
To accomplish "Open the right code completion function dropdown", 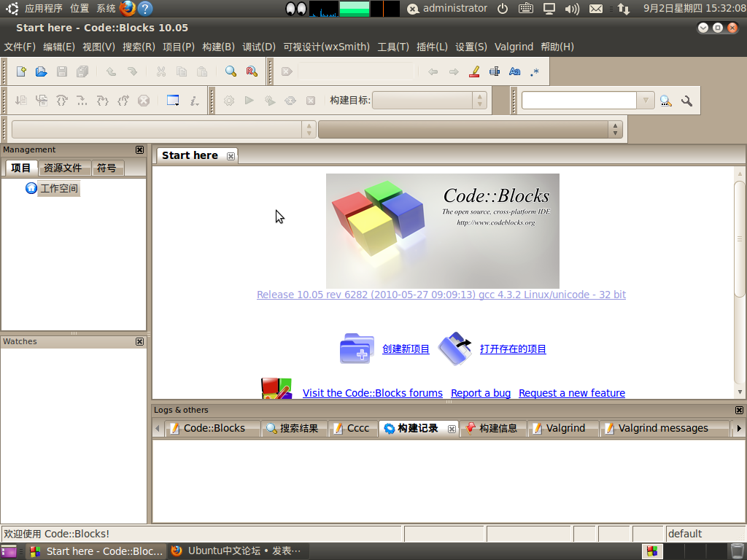I will [x=471, y=129].
